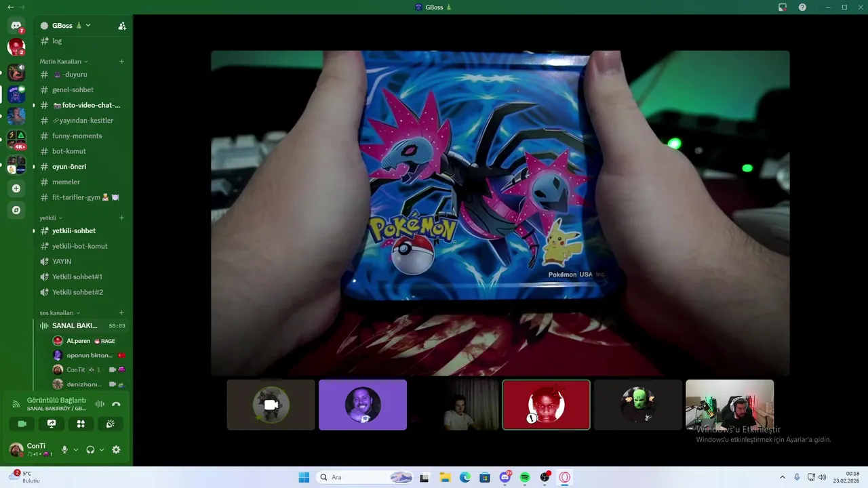Open the bot-komut channel
Screen dimensions: 868x488
tap(81, 151)
